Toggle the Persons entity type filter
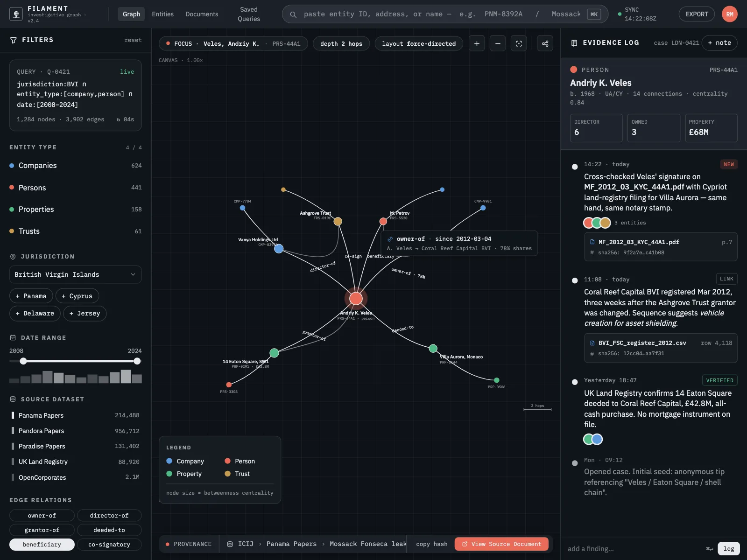This screenshot has height=560, width=747. tap(76, 188)
